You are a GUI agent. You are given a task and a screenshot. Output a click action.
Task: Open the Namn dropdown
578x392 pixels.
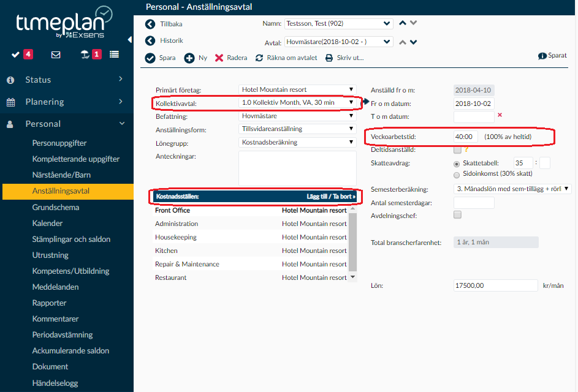(339, 23)
